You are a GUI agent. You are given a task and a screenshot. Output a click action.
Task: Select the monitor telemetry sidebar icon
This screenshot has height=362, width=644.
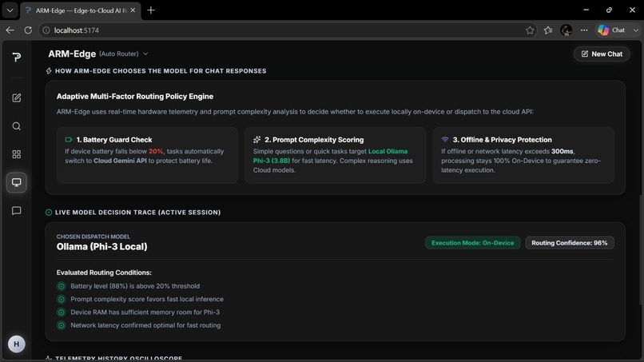[x=17, y=182]
